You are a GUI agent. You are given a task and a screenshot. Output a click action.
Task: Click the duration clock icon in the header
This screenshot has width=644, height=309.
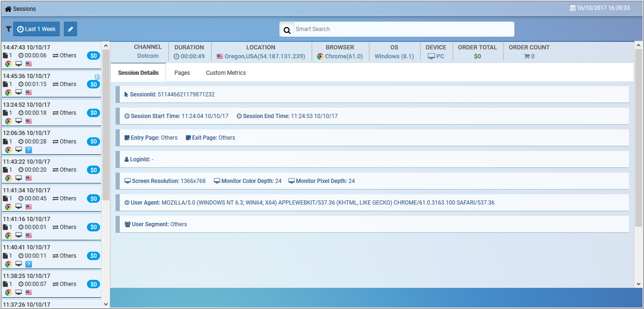click(x=177, y=56)
